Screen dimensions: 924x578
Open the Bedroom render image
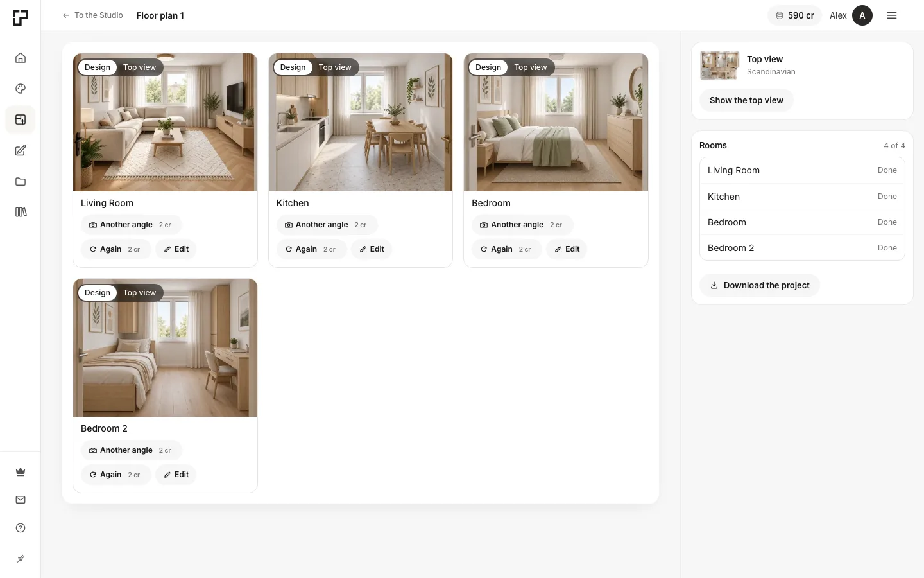click(556, 122)
